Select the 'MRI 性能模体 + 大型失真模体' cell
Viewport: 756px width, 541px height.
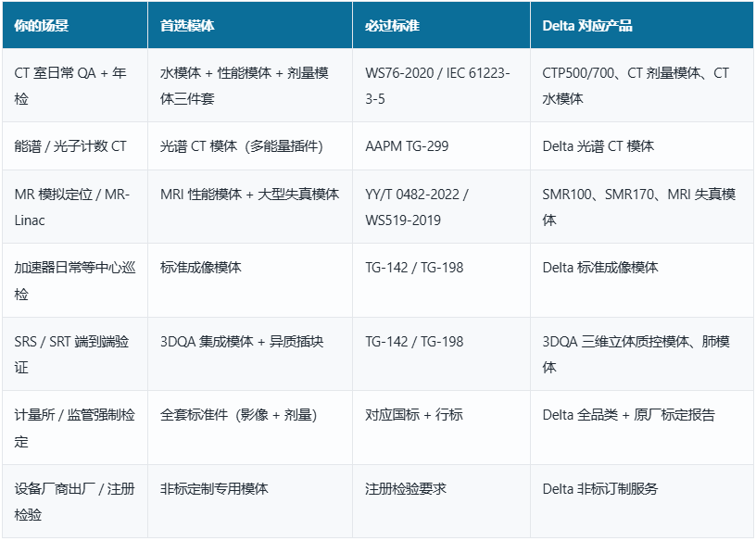click(250, 207)
